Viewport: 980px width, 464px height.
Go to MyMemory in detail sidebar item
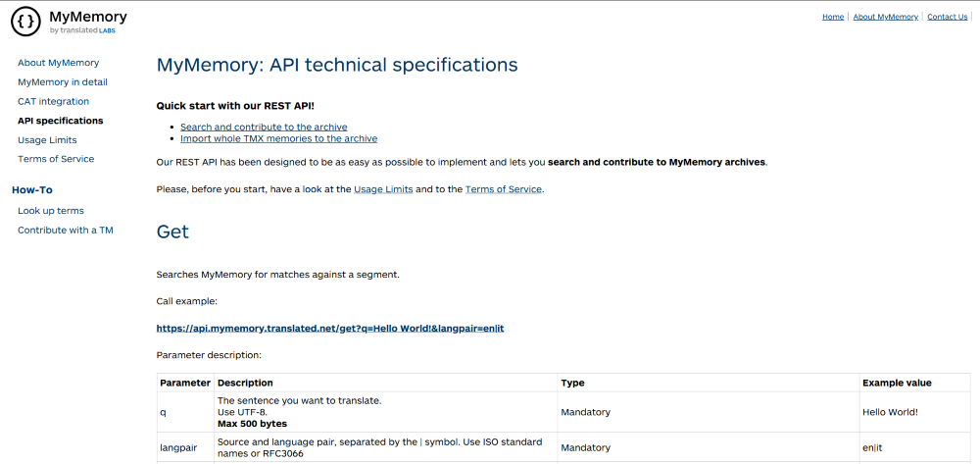(x=63, y=82)
